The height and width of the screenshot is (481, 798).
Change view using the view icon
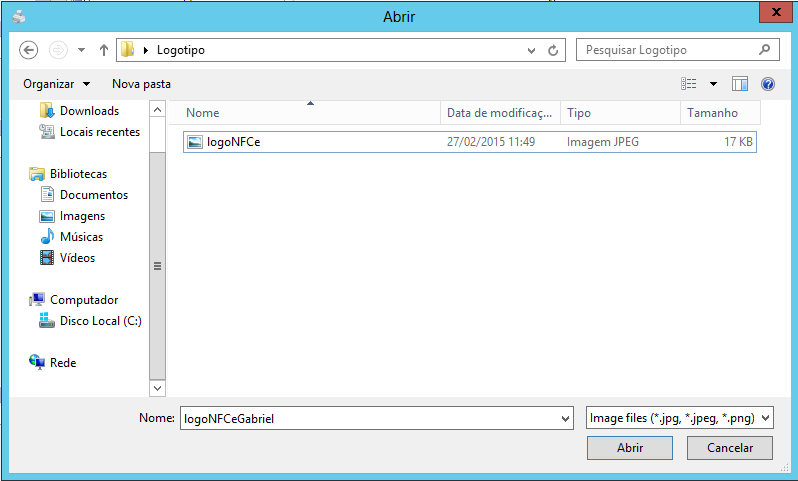(689, 83)
